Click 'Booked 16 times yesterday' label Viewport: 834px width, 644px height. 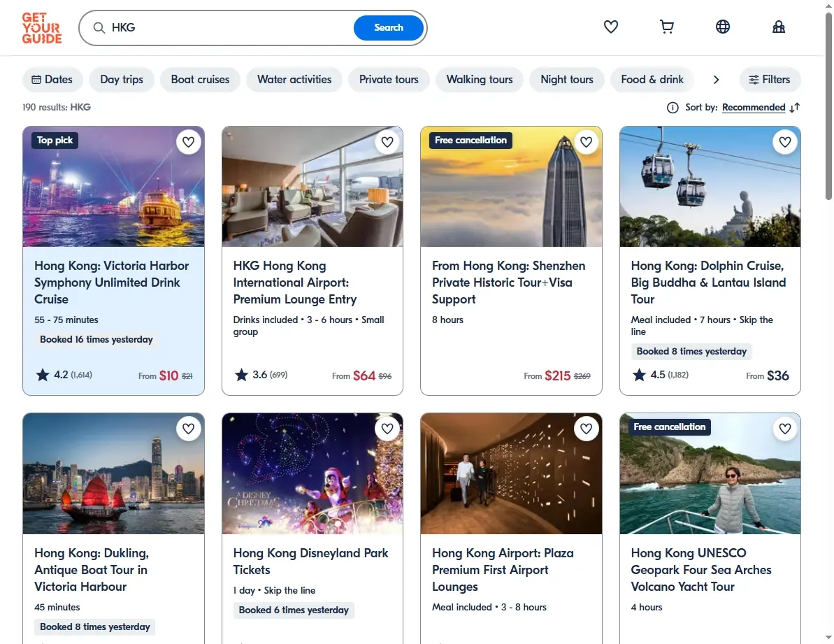click(96, 339)
